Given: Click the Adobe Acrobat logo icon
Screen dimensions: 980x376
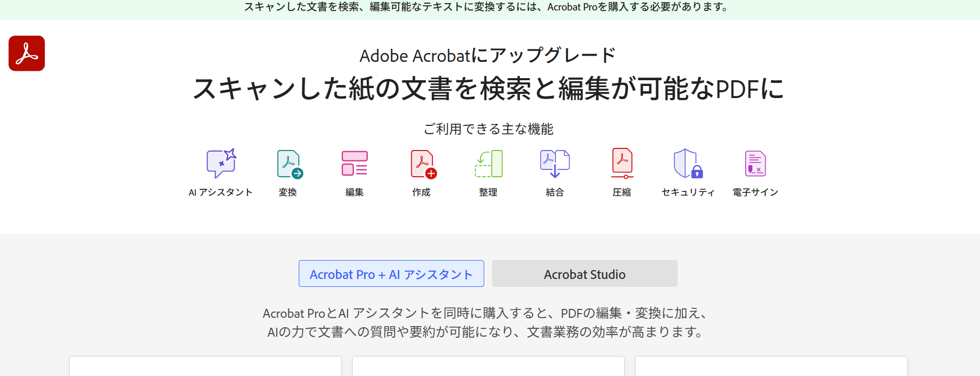Looking at the screenshot, I should click(27, 53).
